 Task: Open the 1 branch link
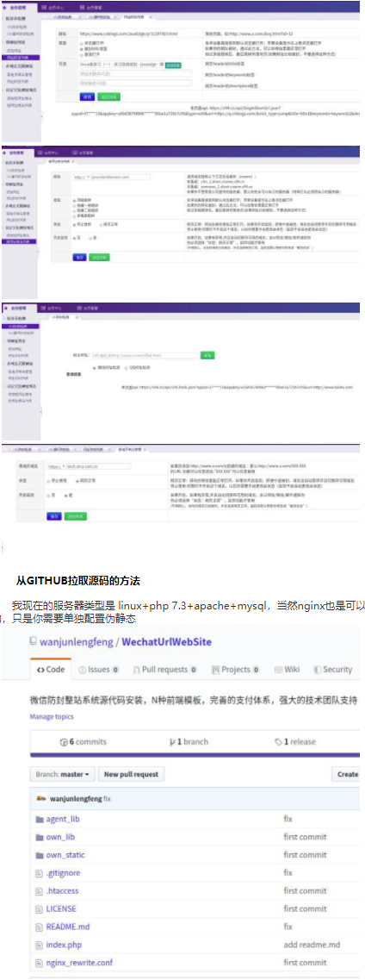(x=189, y=742)
